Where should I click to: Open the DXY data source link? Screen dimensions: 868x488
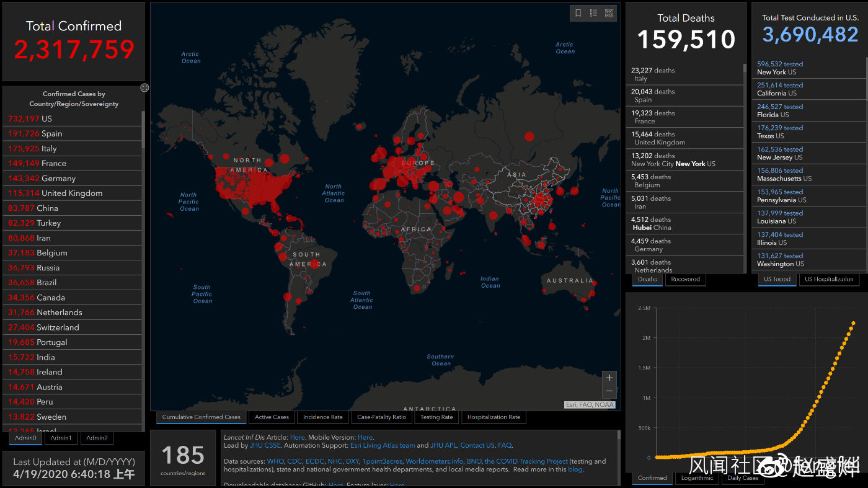[x=352, y=461]
